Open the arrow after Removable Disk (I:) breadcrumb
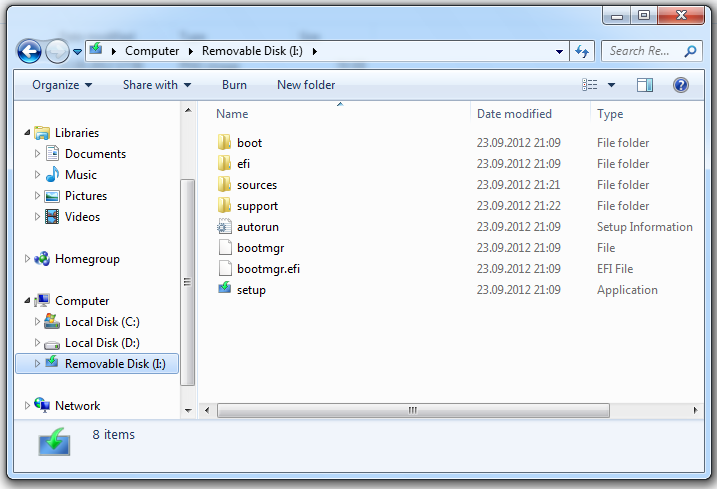This screenshot has height=489, width=717. (x=315, y=51)
